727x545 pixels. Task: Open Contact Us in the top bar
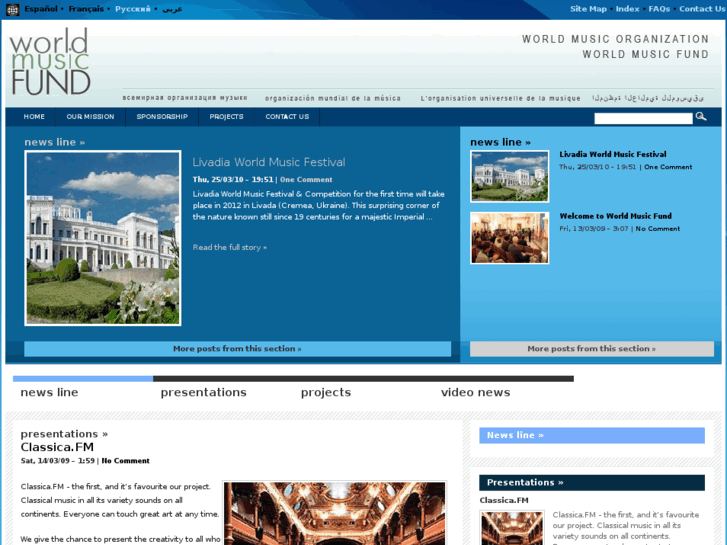pos(701,9)
